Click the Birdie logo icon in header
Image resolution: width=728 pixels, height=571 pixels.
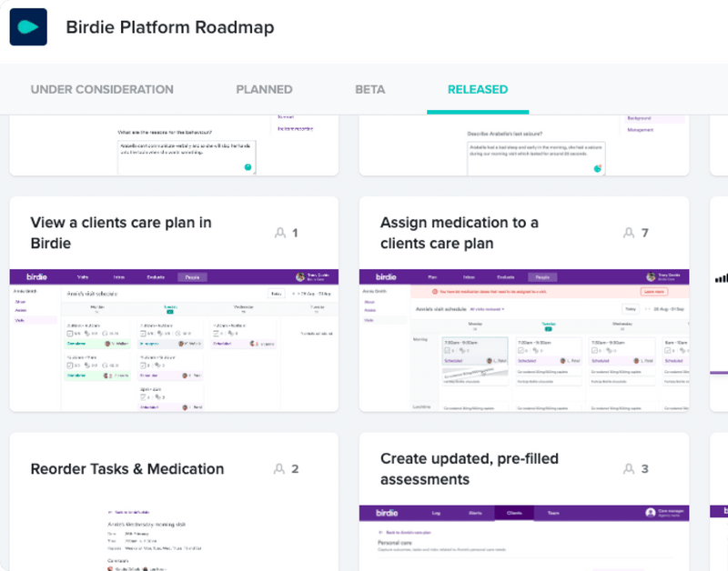coord(28,27)
